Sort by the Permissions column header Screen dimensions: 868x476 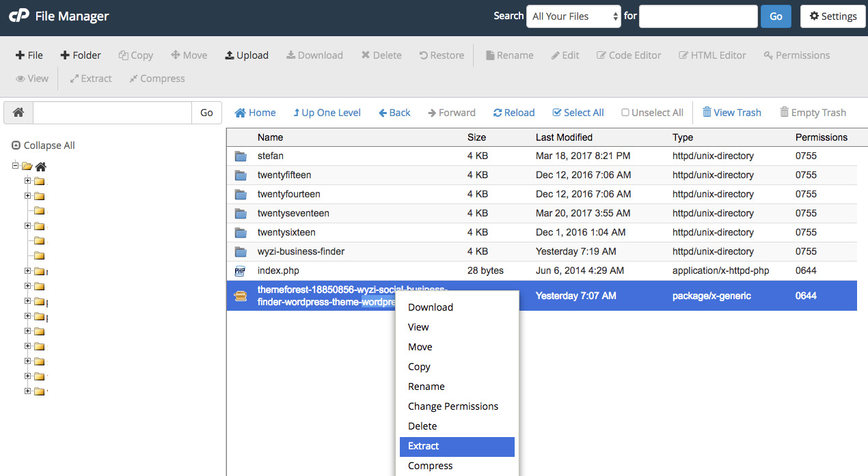(x=822, y=137)
